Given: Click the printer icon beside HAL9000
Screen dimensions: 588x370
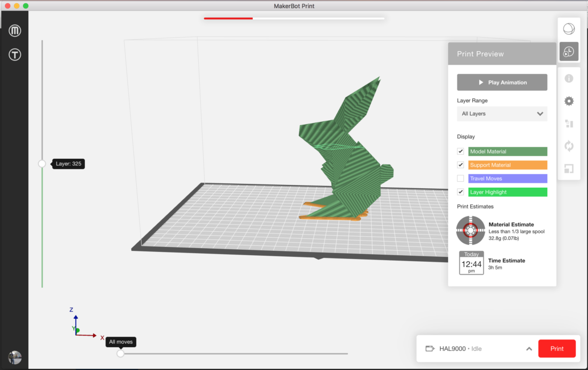Looking at the screenshot, I should click(430, 348).
